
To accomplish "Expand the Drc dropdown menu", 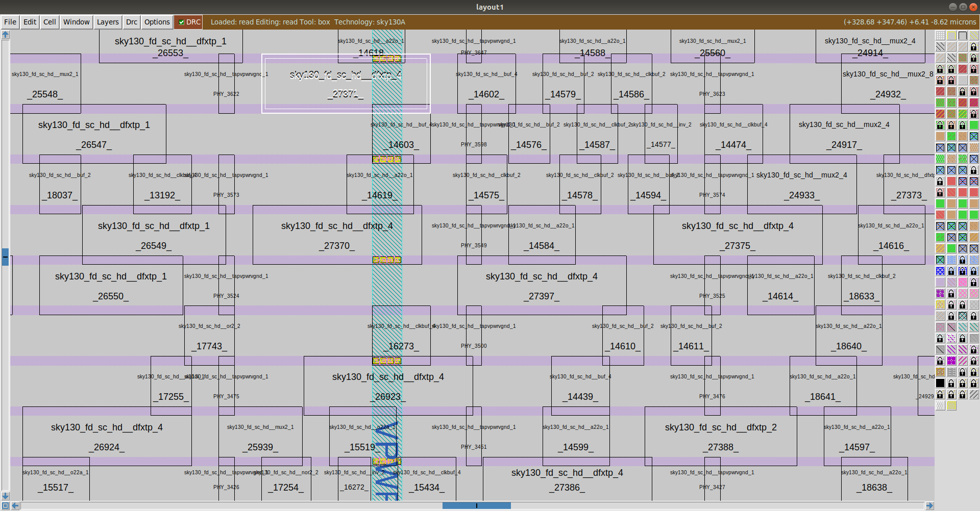I will (x=132, y=22).
